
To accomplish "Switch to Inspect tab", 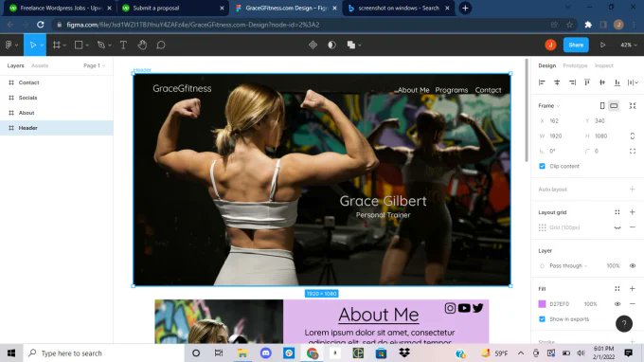I will 604,65.
